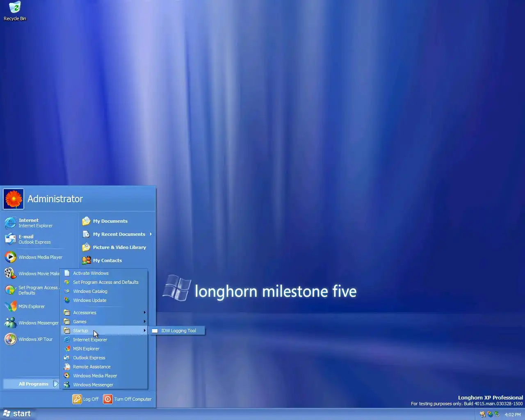Click the third system tray icon
The width and height of the screenshot is (525, 420).
[497, 414]
